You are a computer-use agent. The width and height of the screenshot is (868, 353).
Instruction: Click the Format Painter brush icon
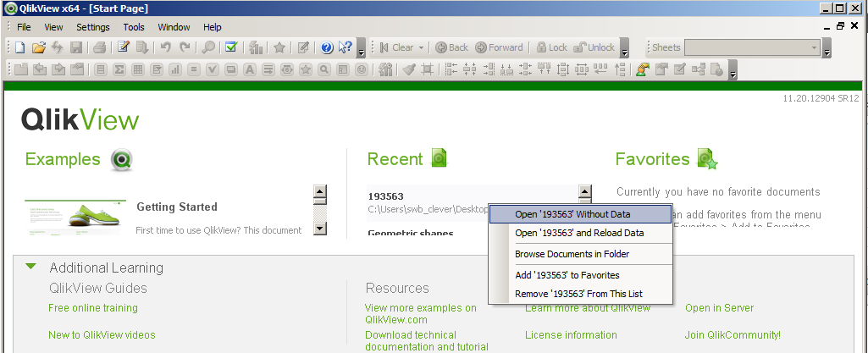point(408,69)
